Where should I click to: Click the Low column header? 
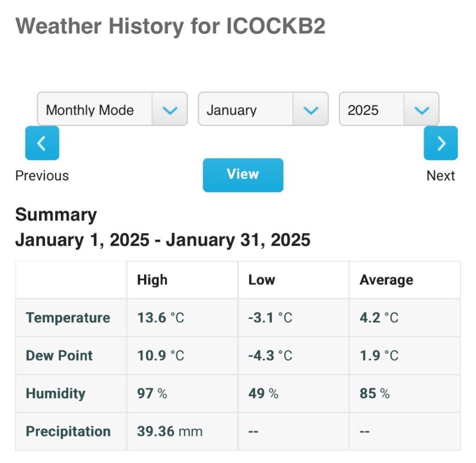coord(261,280)
